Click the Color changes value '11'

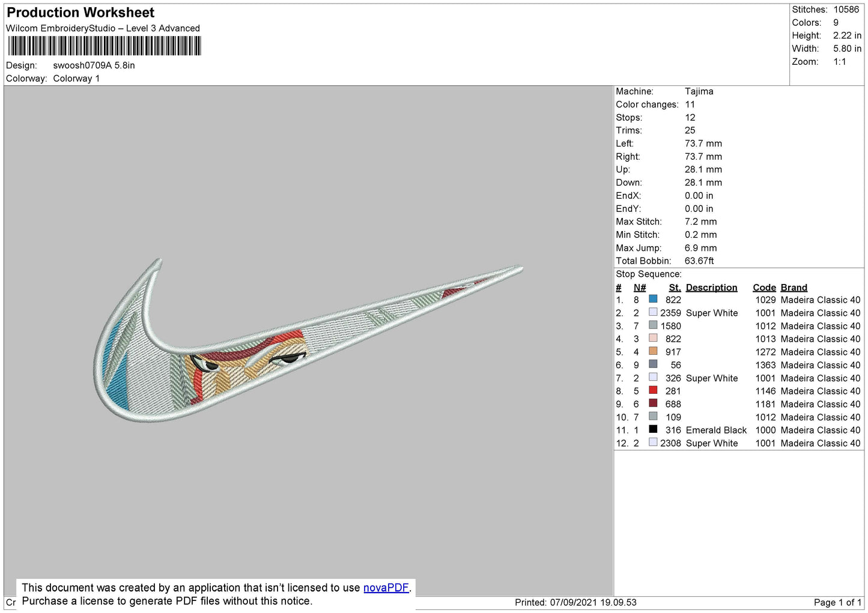(690, 104)
